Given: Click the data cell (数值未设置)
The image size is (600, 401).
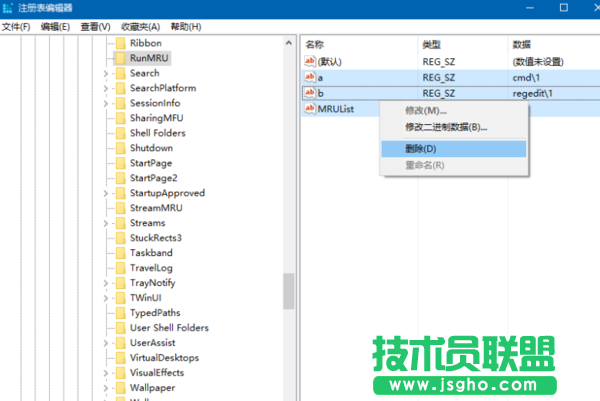Looking at the screenshot, I should tap(538, 62).
